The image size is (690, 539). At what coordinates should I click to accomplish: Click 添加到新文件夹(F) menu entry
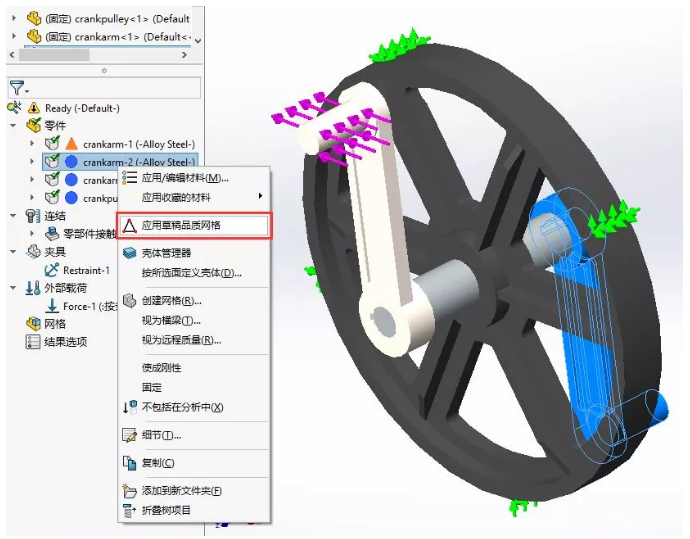point(181,491)
